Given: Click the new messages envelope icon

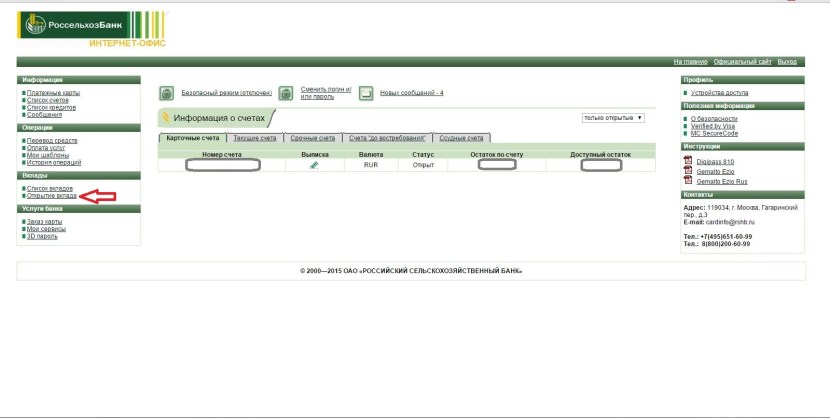Looking at the screenshot, I should [365, 93].
